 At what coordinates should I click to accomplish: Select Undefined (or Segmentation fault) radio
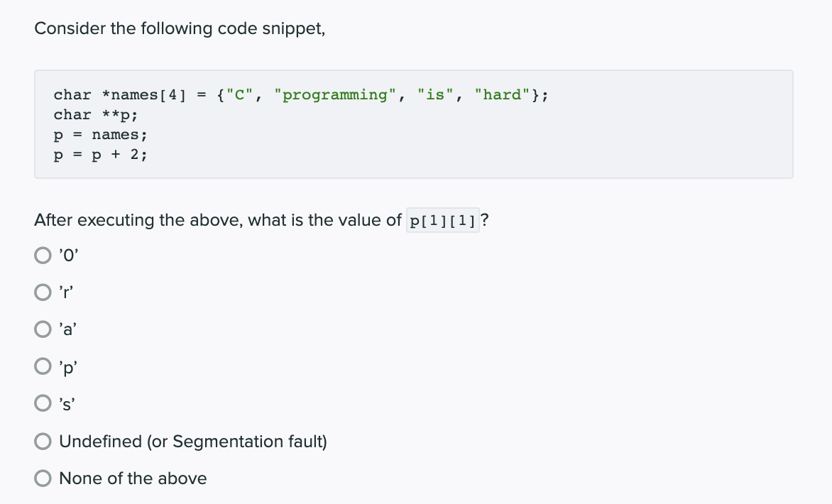pyautogui.click(x=43, y=442)
